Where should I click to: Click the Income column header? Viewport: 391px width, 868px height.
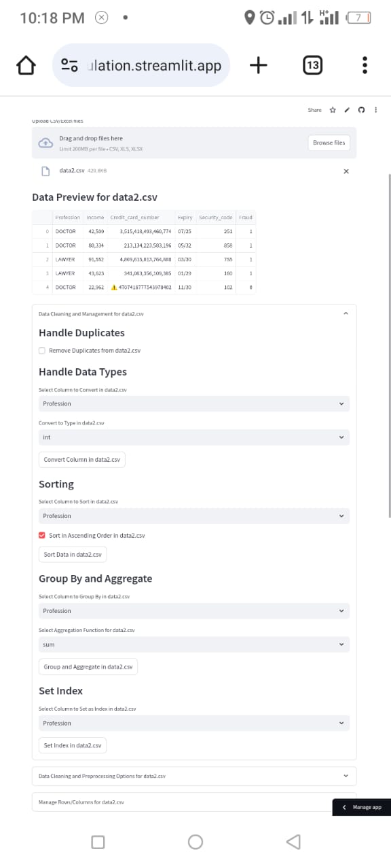tap(94, 218)
